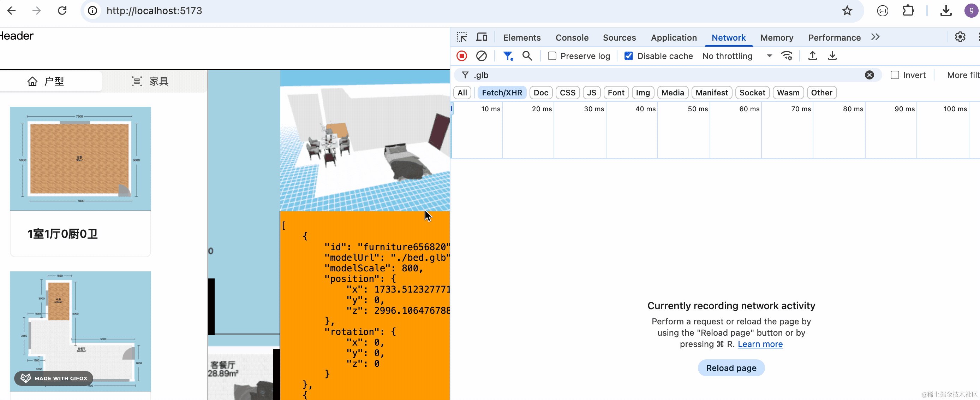Open the No throttling dropdown
980x400 pixels.
point(737,56)
